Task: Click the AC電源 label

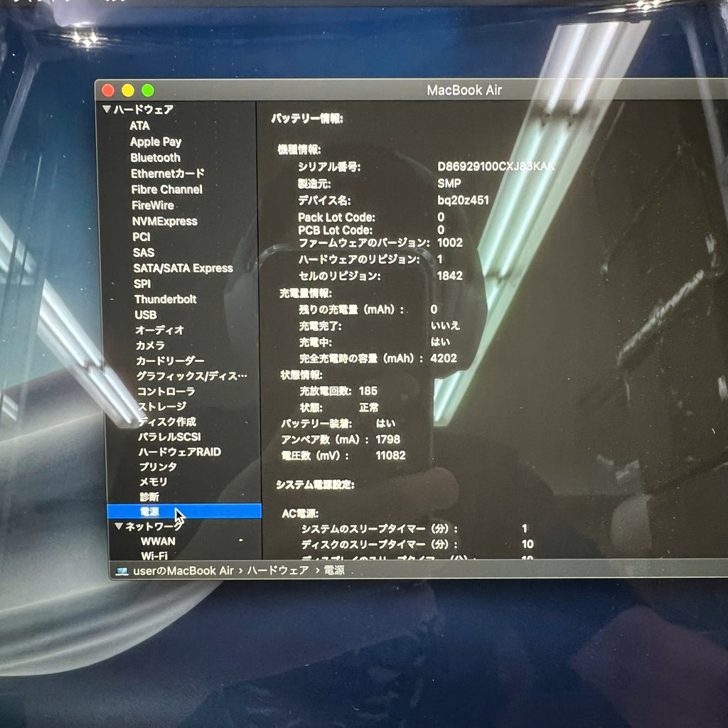Action: click(x=300, y=513)
